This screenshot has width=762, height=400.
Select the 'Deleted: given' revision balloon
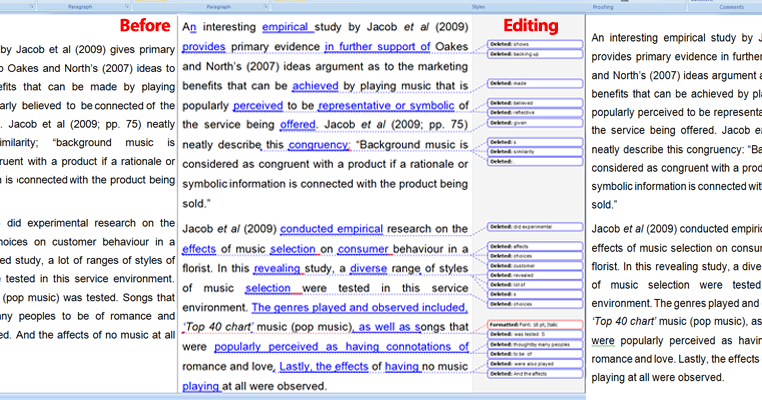pyautogui.click(x=535, y=123)
